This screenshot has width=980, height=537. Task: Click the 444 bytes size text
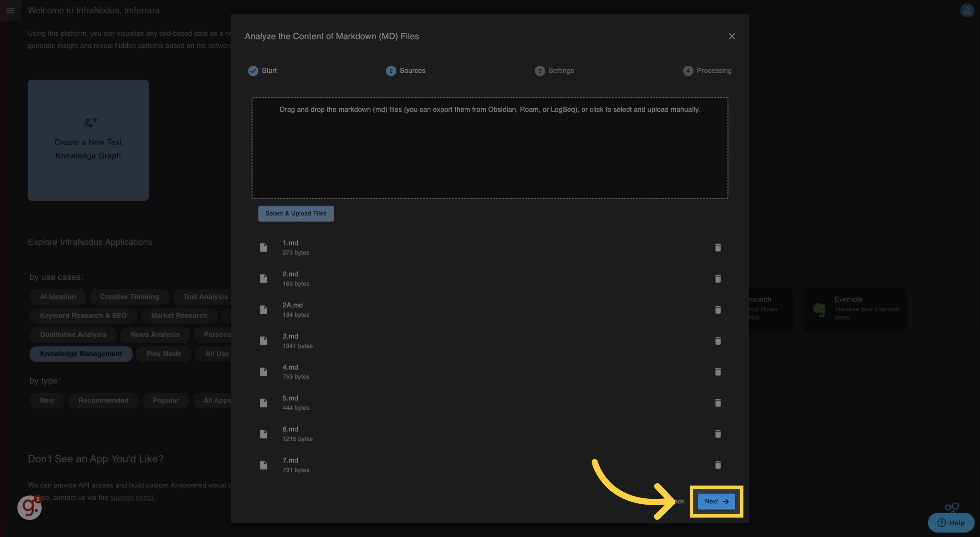click(296, 408)
